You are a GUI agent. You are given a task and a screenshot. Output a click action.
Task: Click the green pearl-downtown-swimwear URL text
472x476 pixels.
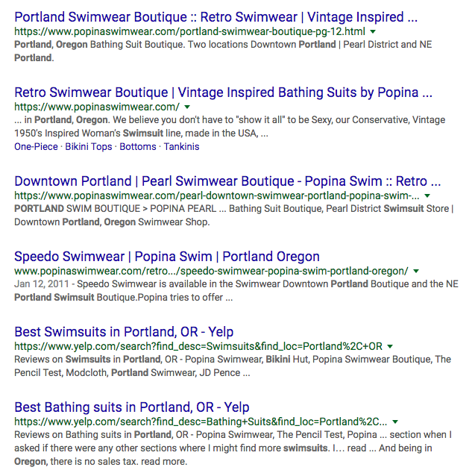pyautogui.click(x=217, y=195)
